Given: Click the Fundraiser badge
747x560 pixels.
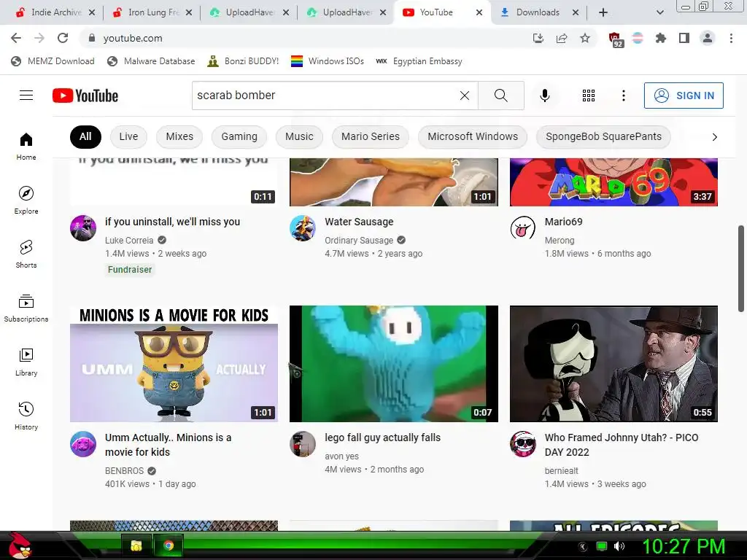Looking at the screenshot, I should [x=130, y=270].
